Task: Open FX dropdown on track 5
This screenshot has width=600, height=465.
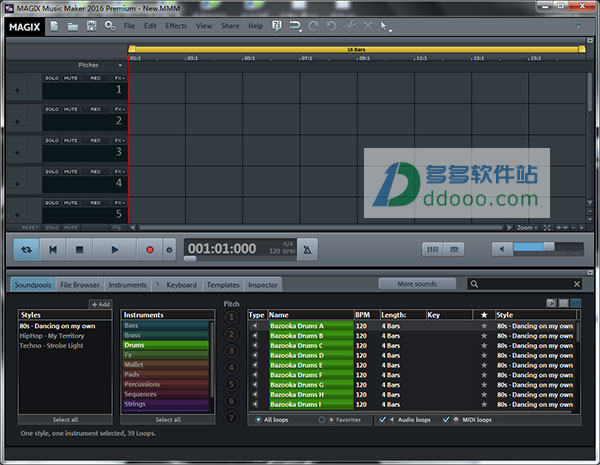Action: tap(119, 203)
